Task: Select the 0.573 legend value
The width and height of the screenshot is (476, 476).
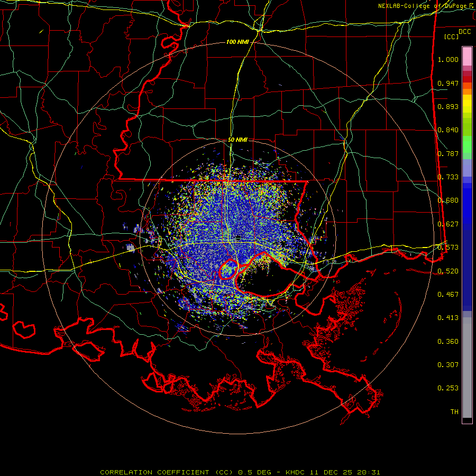Action: pos(448,248)
